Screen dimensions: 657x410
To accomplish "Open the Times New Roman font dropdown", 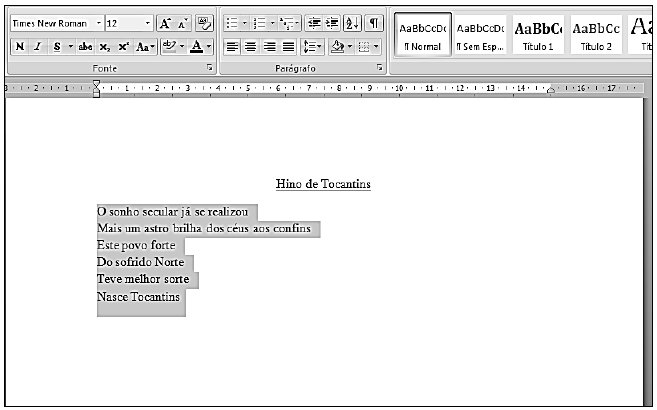I will coord(98,23).
